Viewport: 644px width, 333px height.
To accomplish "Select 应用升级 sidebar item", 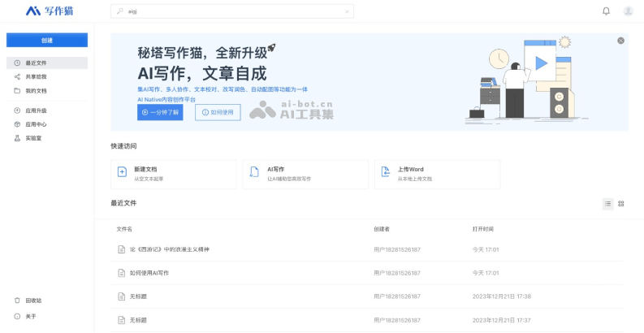I will tap(36, 110).
